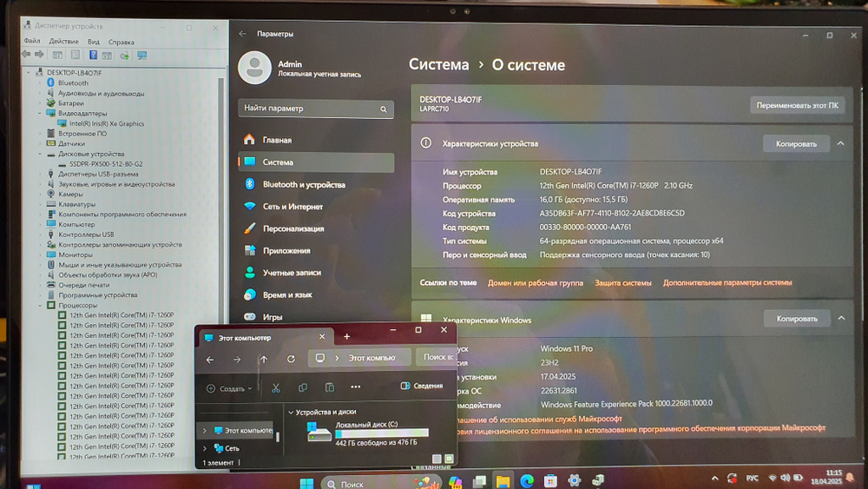This screenshot has height=489, width=868.
Task: Click Explorer Поиск search box
Action: click(437, 357)
